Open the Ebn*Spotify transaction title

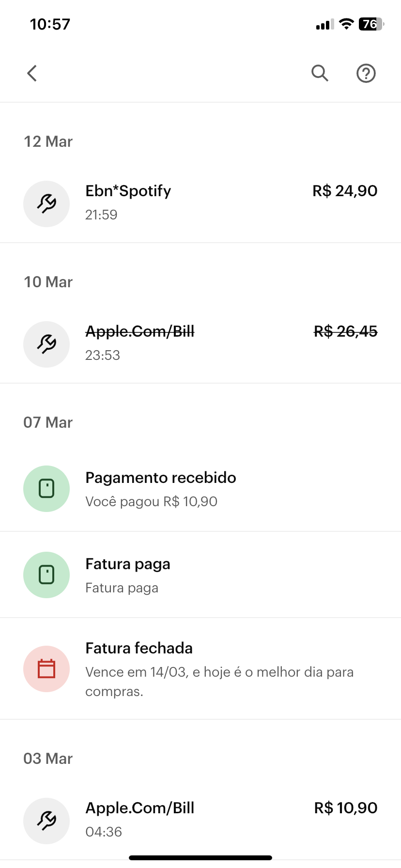click(x=128, y=191)
